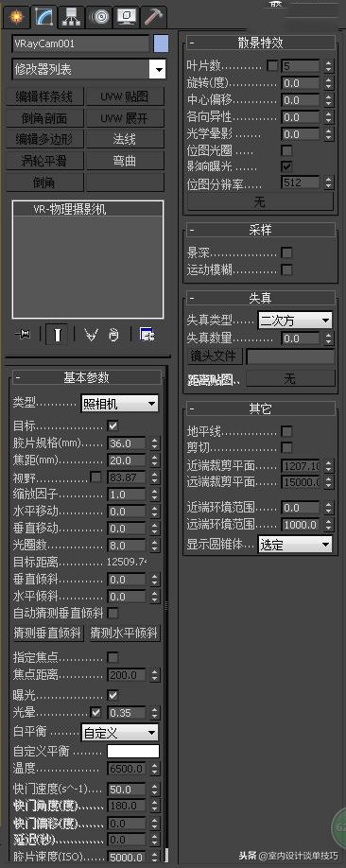The width and height of the screenshot is (346, 868).
Task: Click the VRayCam001 object color swatch
Action: point(161,43)
